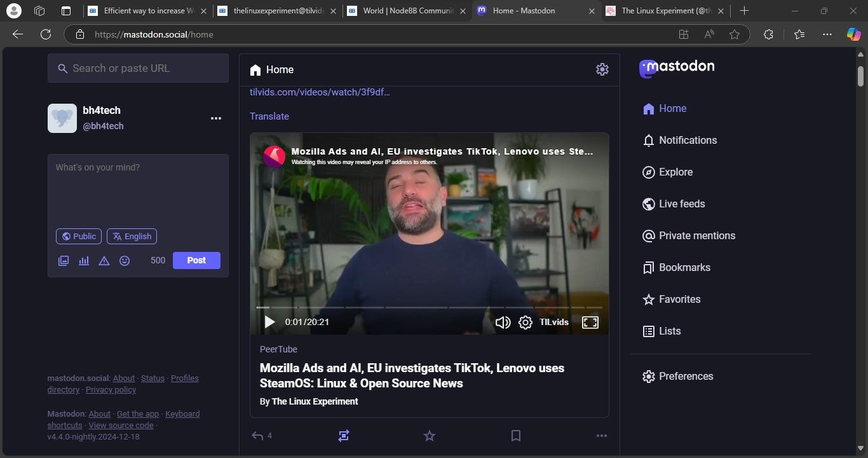Close the Home - Mastodon tab
This screenshot has height=458, width=868.
(592, 11)
